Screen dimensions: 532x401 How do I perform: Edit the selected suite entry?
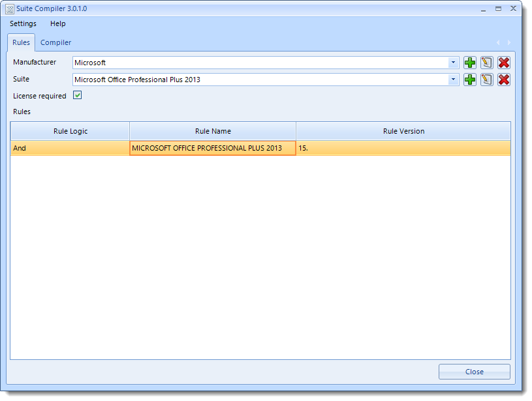tap(487, 80)
